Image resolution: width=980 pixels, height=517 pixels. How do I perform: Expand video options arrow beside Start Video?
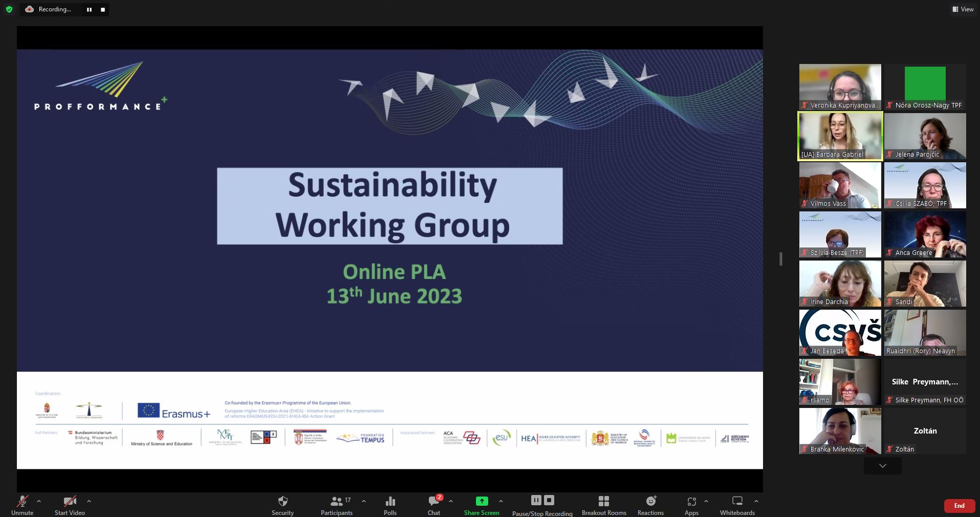click(89, 501)
